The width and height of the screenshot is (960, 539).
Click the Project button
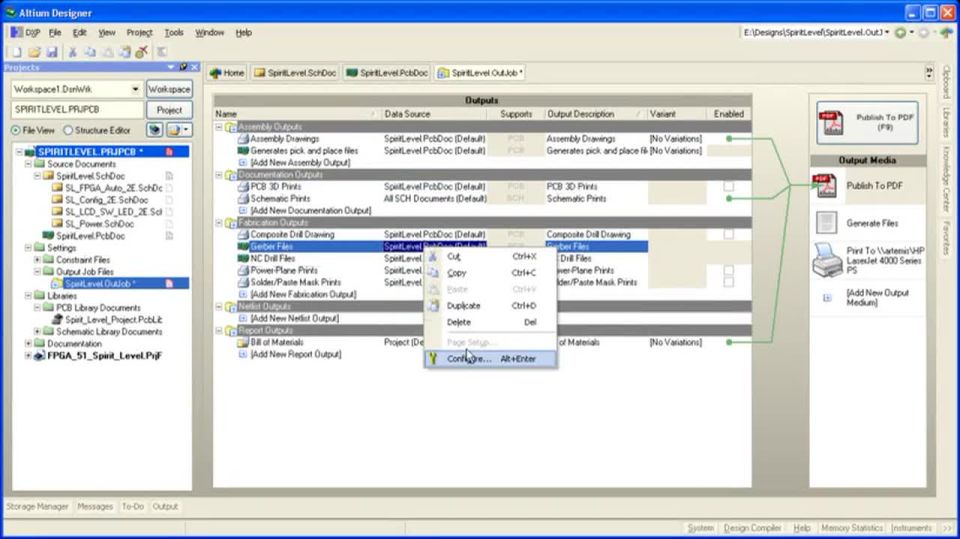point(169,110)
